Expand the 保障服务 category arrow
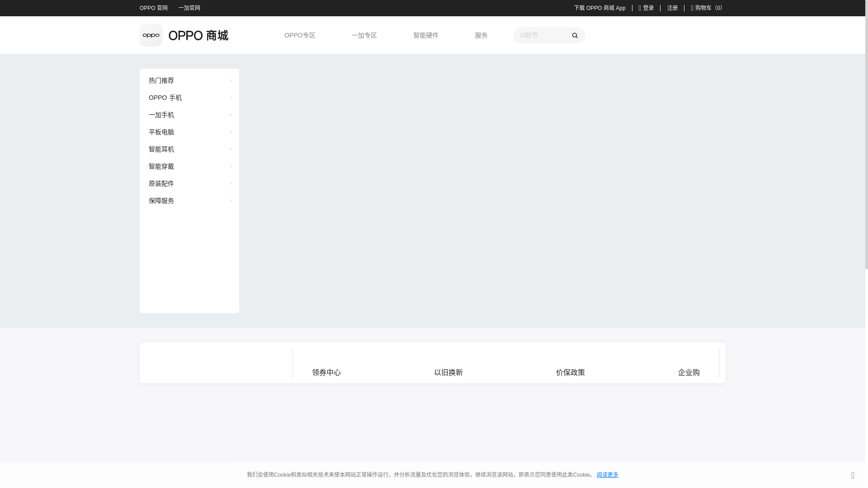Viewport: 868px width, 488px height. click(231, 201)
